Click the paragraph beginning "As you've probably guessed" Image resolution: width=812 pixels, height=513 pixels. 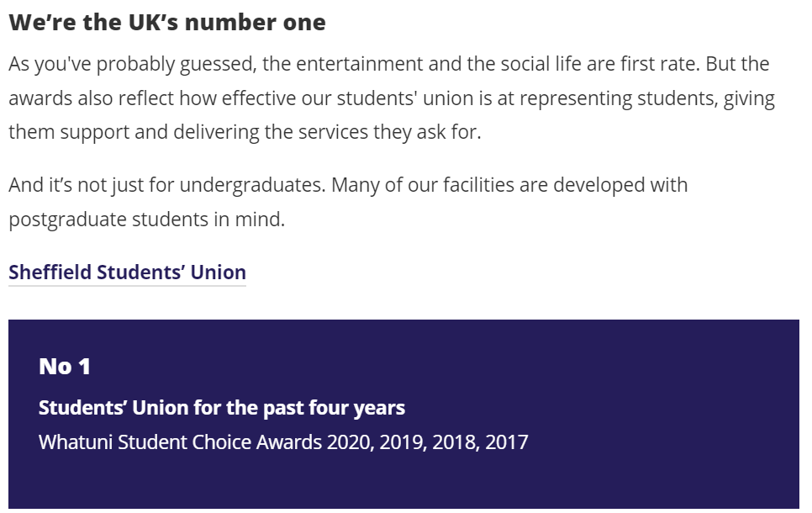392,98
